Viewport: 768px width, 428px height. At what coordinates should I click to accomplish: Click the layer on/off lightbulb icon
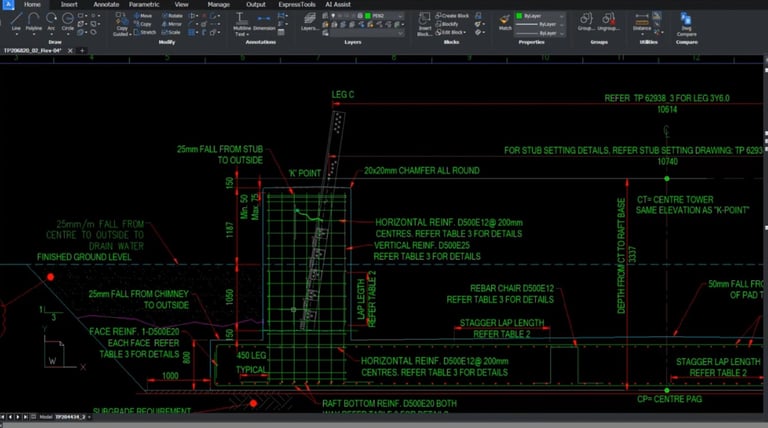[x=333, y=16]
